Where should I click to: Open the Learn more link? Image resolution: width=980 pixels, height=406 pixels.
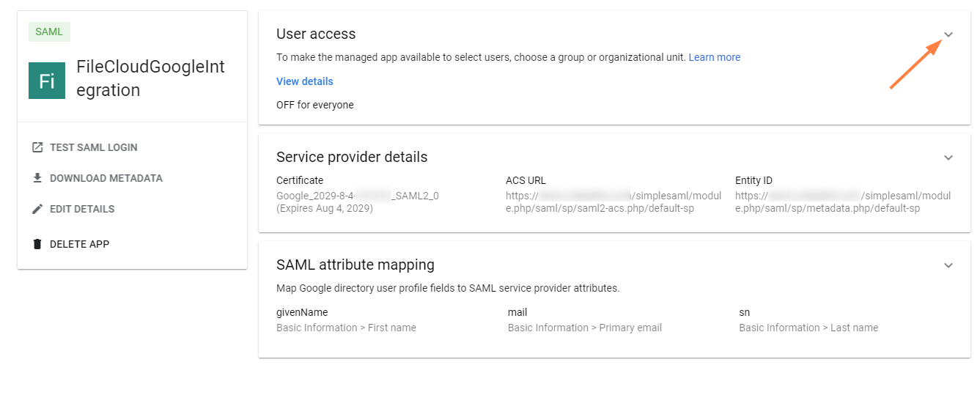click(x=714, y=57)
